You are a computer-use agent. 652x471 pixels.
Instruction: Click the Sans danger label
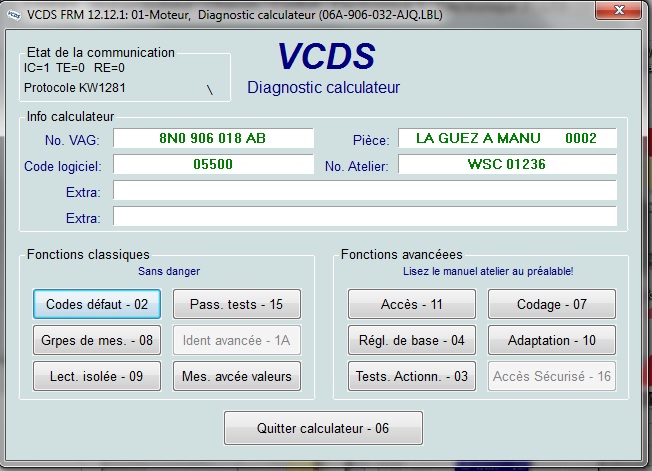click(169, 271)
